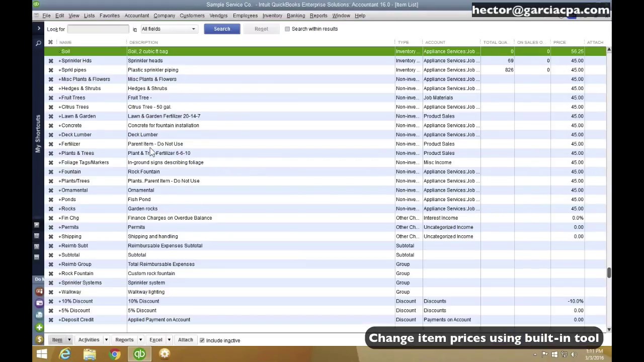This screenshot has width=644, height=362.
Task: Open the Inventory menu
Action: coord(272,16)
